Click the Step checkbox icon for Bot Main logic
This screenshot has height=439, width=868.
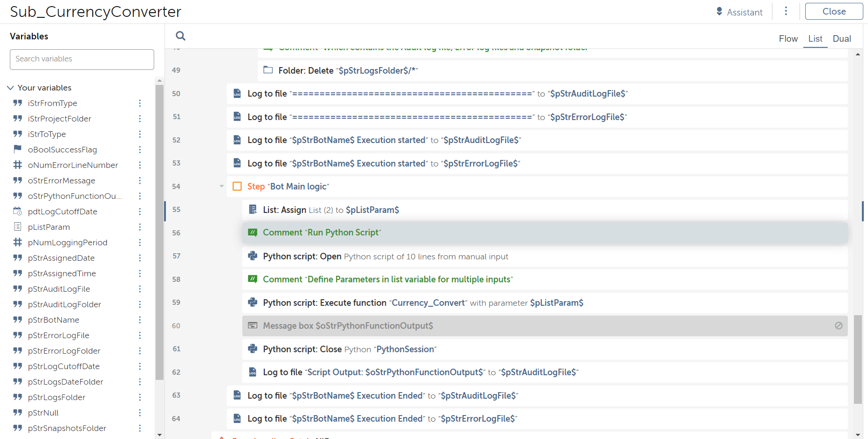[237, 187]
